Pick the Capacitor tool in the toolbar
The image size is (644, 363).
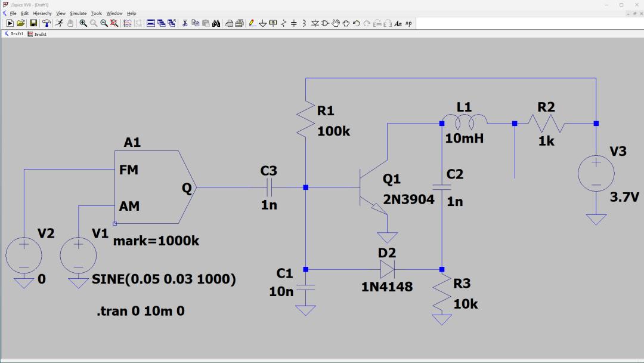[x=293, y=23]
